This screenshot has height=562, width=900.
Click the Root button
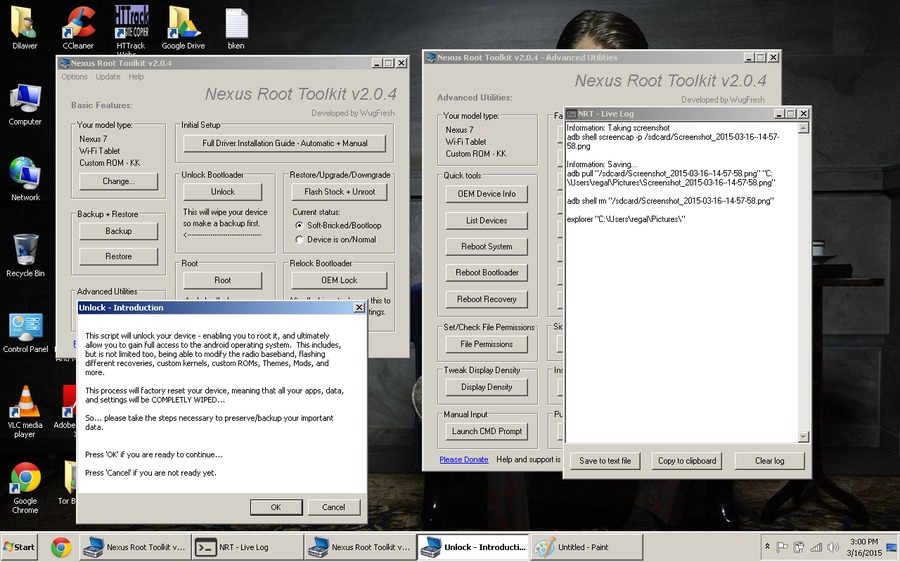coord(222,280)
